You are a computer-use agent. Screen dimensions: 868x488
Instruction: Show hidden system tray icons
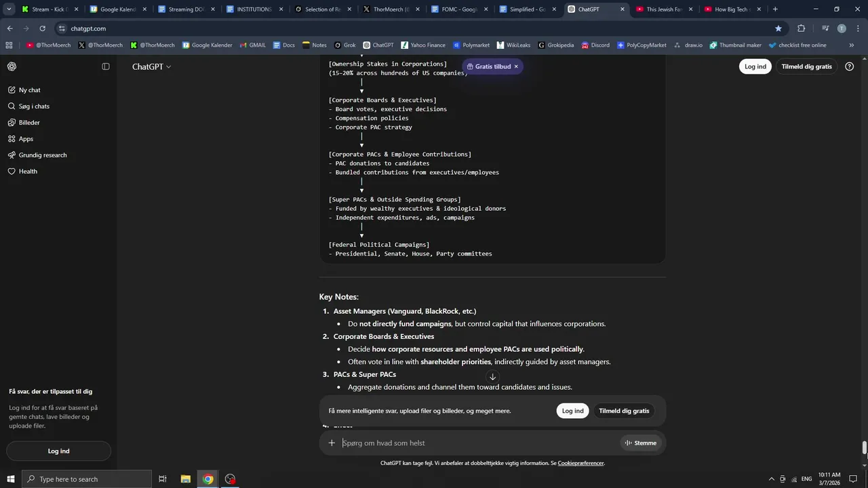point(771,479)
